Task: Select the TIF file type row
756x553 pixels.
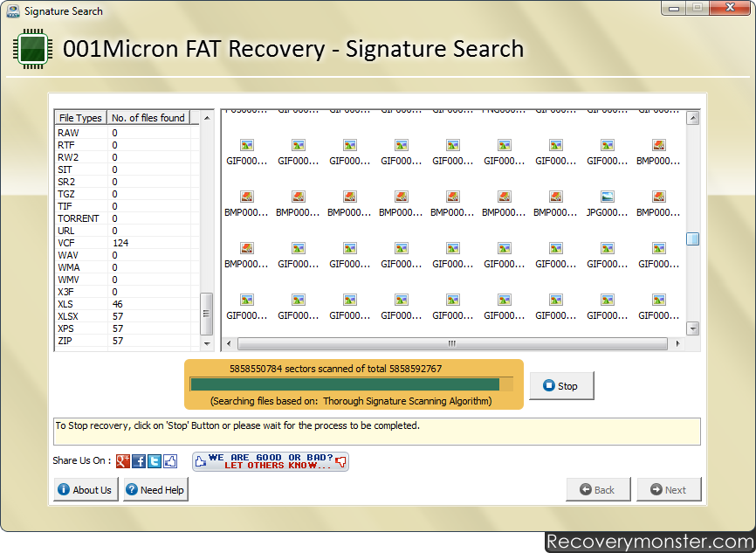Action: 127,206
